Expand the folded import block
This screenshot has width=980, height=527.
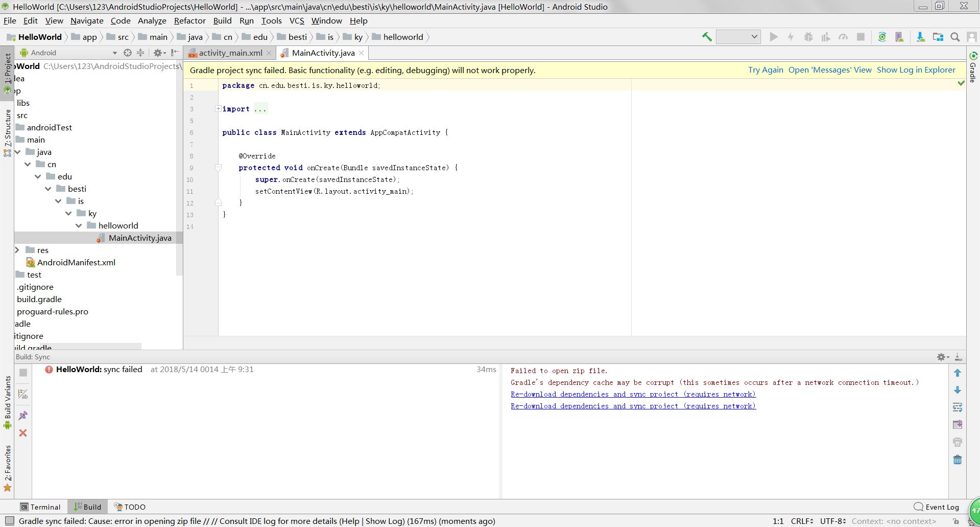point(218,109)
